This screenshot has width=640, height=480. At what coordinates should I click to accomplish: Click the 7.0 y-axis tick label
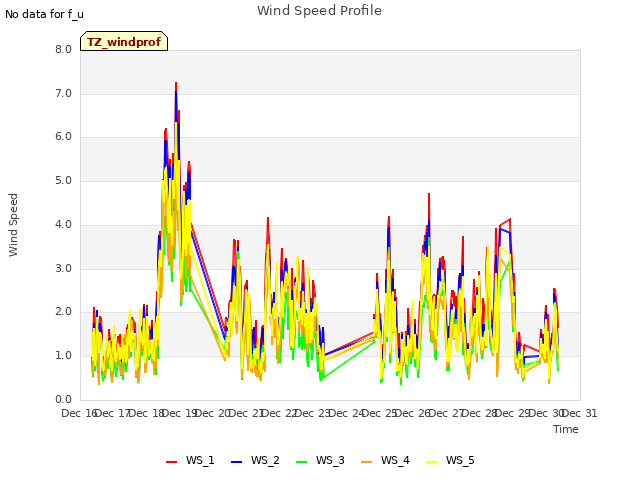coord(63,93)
